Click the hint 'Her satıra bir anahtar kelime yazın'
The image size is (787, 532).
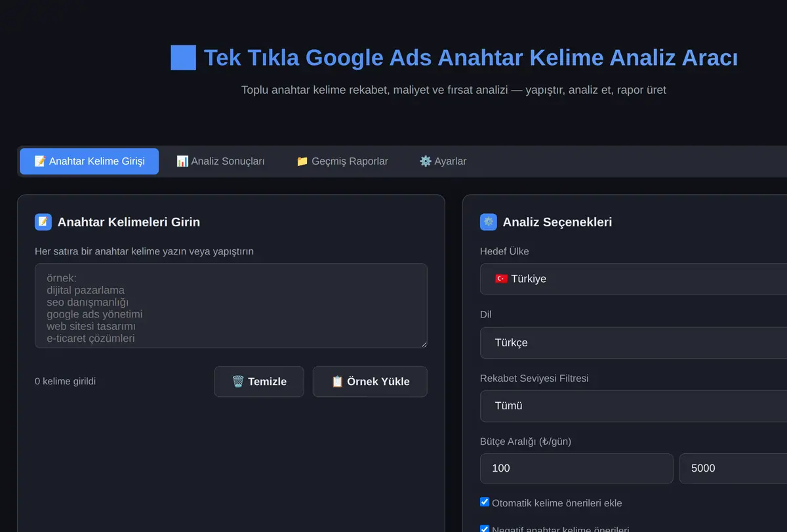144,251
